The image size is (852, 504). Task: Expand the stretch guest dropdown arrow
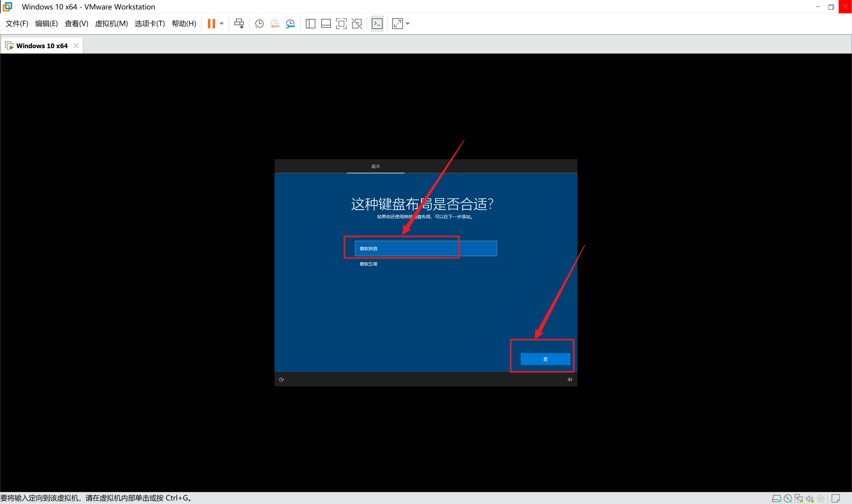[408, 23]
